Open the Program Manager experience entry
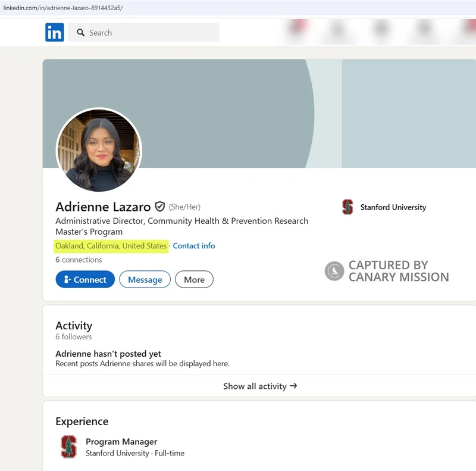This screenshot has width=476, height=471. (x=121, y=441)
